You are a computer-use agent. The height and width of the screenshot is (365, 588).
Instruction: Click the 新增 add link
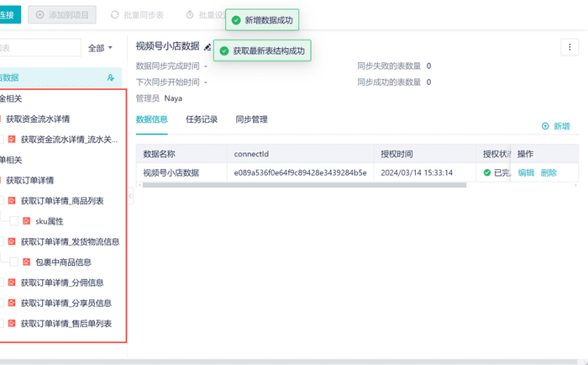pyautogui.click(x=556, y=126)
